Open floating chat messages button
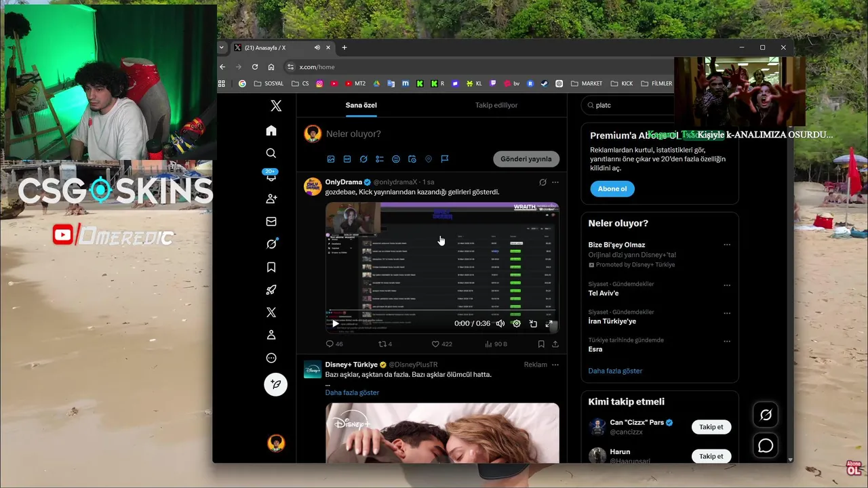 (766, 445)
